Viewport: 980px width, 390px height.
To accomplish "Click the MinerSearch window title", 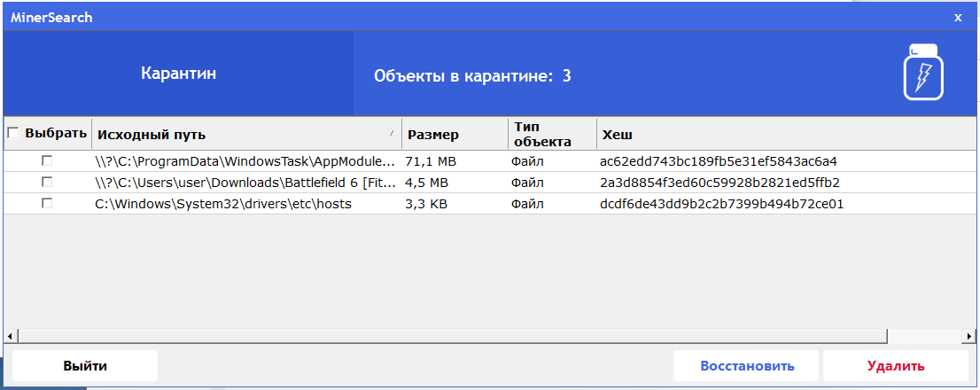I will (51, 18).
